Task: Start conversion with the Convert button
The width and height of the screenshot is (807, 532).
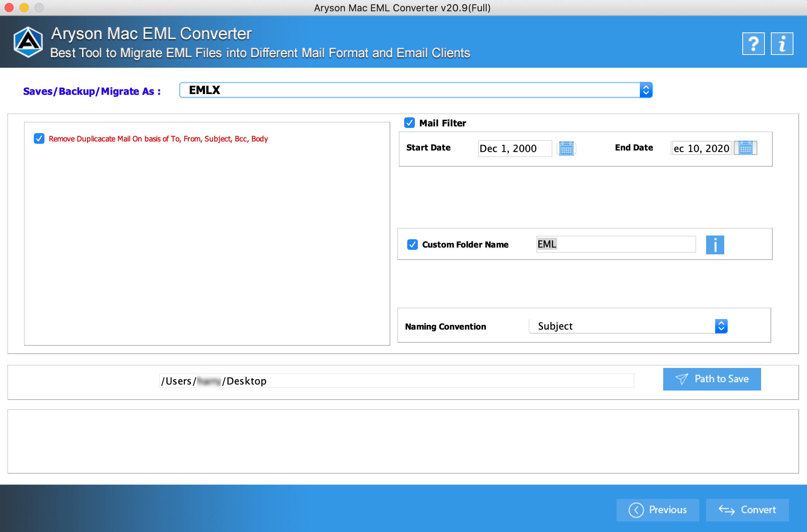Action: pyautogui.click(x=747, y=510)
